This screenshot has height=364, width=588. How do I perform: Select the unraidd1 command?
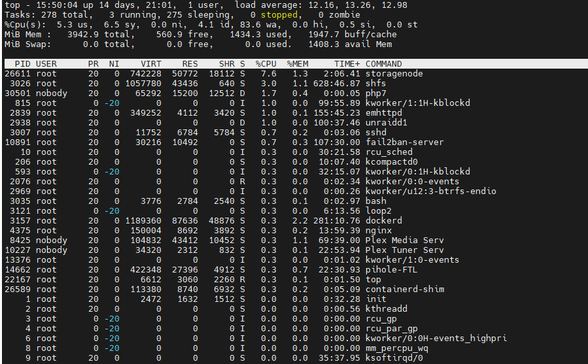(387, 123)
